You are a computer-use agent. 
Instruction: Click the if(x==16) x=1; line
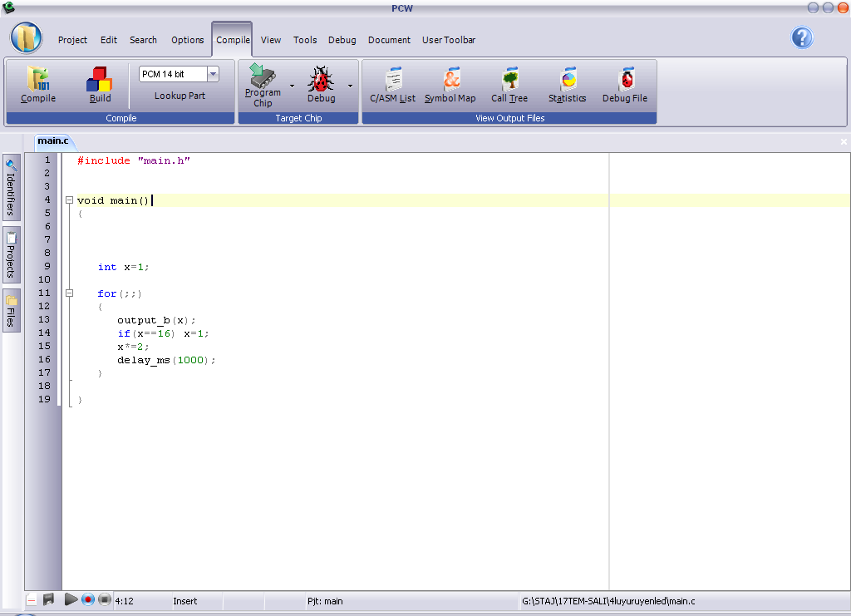(163, 334)
